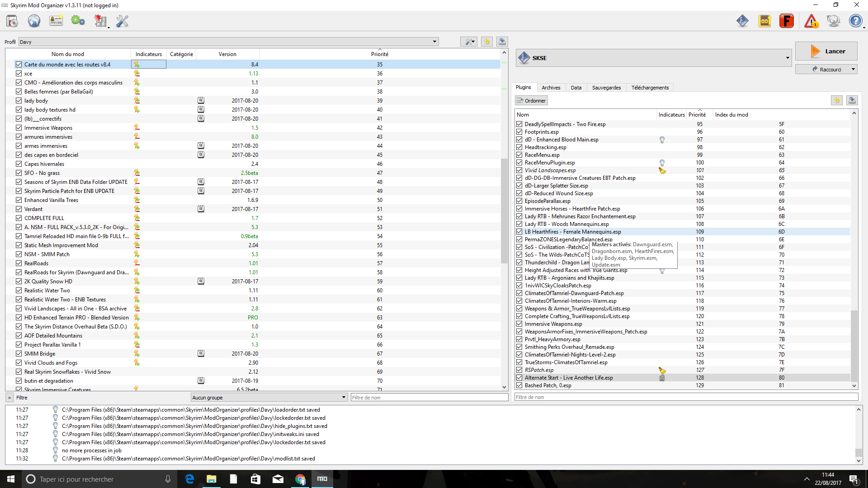Click the mod list tools wrench icon
The height and width of the screenshot is (488, 868).
pyautogui.click(x=469, y=42)
